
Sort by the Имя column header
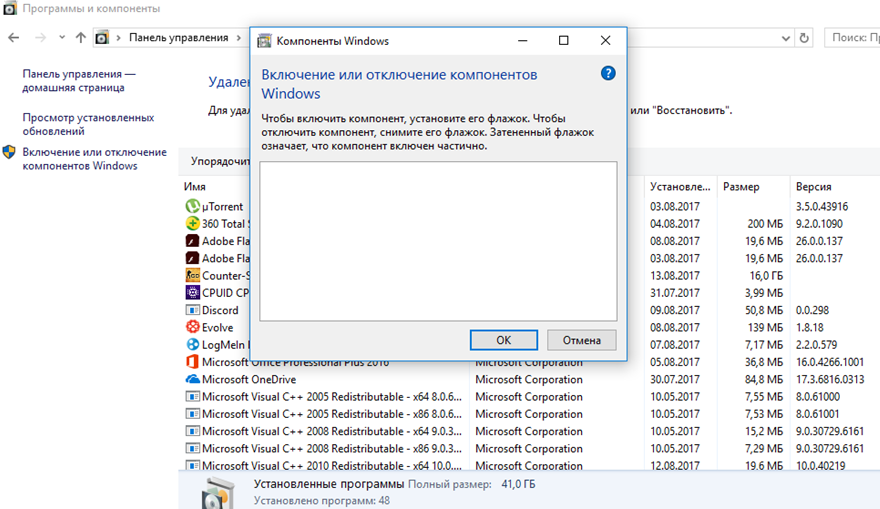(x=195, y=187)
